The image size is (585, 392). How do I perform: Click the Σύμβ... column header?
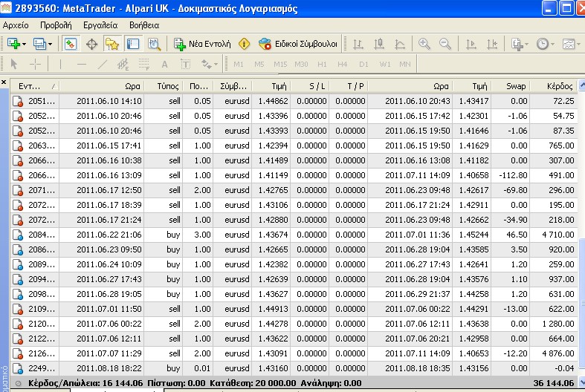tap(233, 86)
